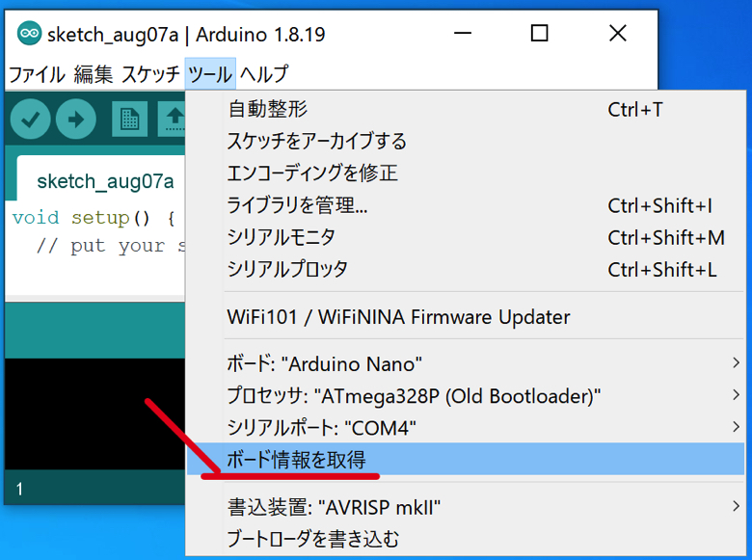Choose 自動整形 in the tools menu
This screenshot has height=560, width=752.
click(x=466, y=109)
